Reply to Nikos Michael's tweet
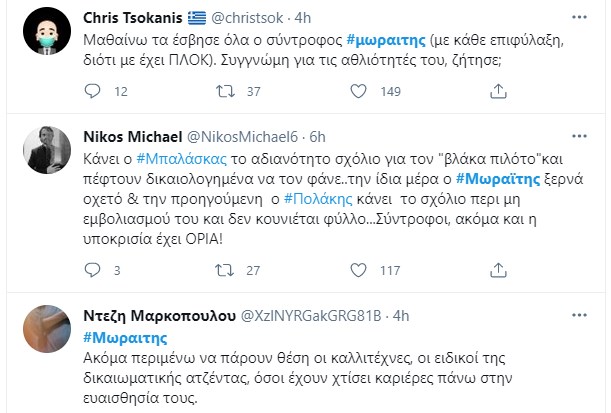Screen dimensions: 611x413 pyautogui.click(x=94, y=270)
